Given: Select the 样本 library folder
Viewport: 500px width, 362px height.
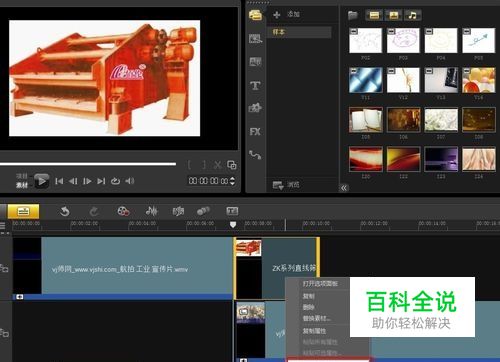Looking at the screenshot, I should [299, 32].
